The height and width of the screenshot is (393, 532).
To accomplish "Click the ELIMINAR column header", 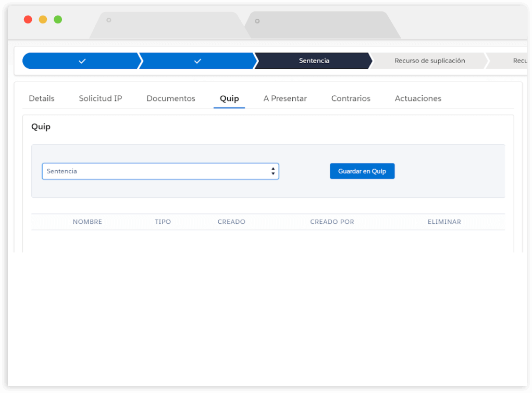I will coord(444,222).
